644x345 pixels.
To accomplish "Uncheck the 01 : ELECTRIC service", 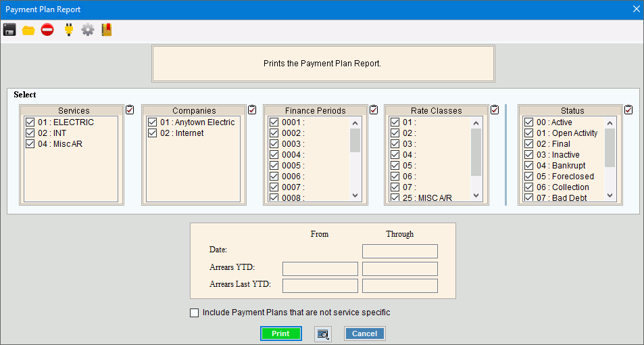I will click(x=30, y=122).
